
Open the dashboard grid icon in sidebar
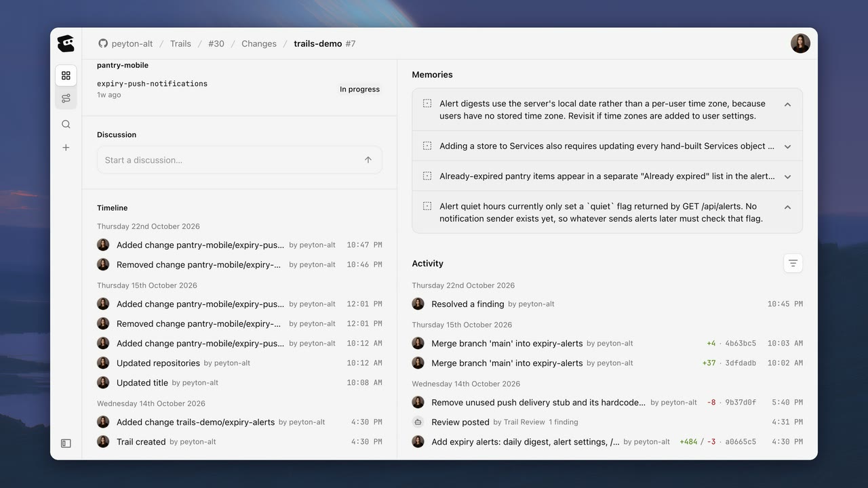click(x=66, y=76)
